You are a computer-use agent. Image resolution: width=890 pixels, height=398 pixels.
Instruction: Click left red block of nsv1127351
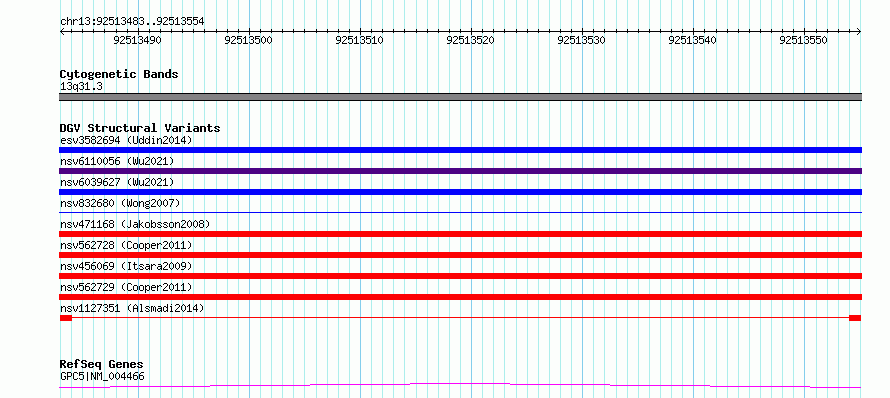[66, 318]
